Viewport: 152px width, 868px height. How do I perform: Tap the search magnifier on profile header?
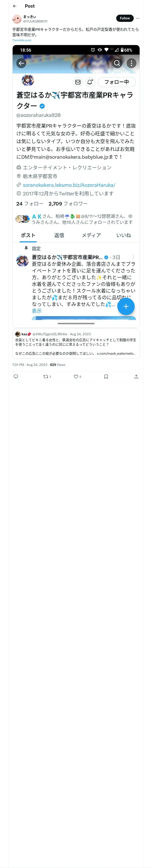coord(117,63)
